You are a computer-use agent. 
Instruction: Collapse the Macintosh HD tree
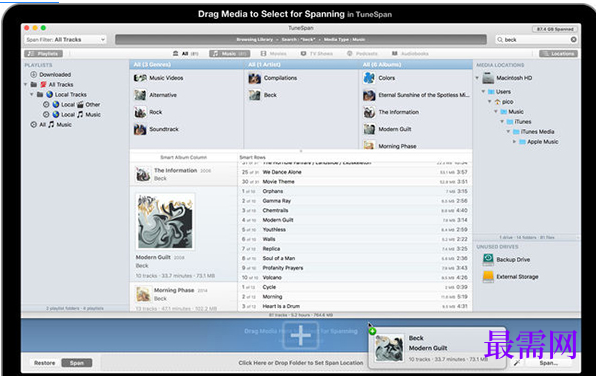point(477,78)
